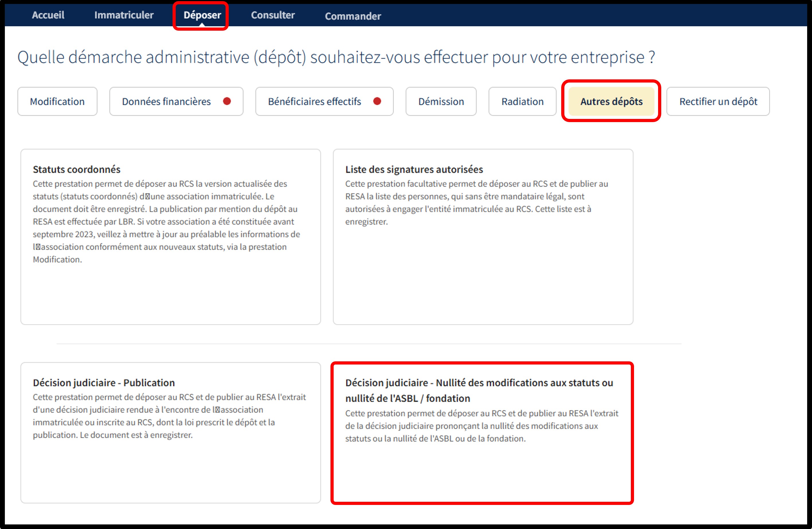Open the Statuts coordonnés card

click(170, 236)
